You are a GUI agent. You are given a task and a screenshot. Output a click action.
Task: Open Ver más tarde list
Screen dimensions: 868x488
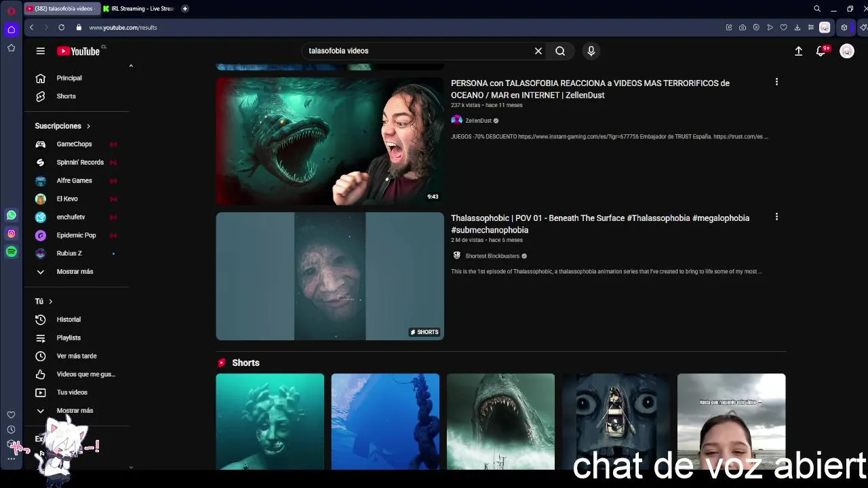(77, 356)
